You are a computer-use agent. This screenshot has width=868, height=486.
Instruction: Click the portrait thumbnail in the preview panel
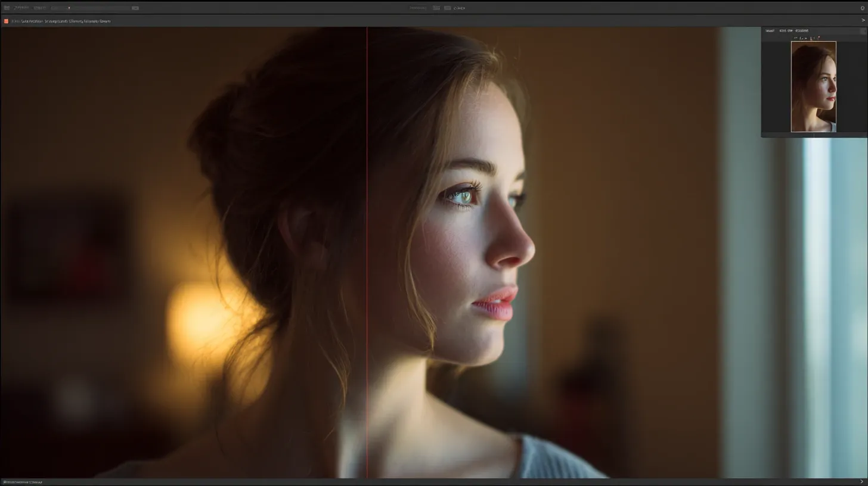[x=813, y=86]
